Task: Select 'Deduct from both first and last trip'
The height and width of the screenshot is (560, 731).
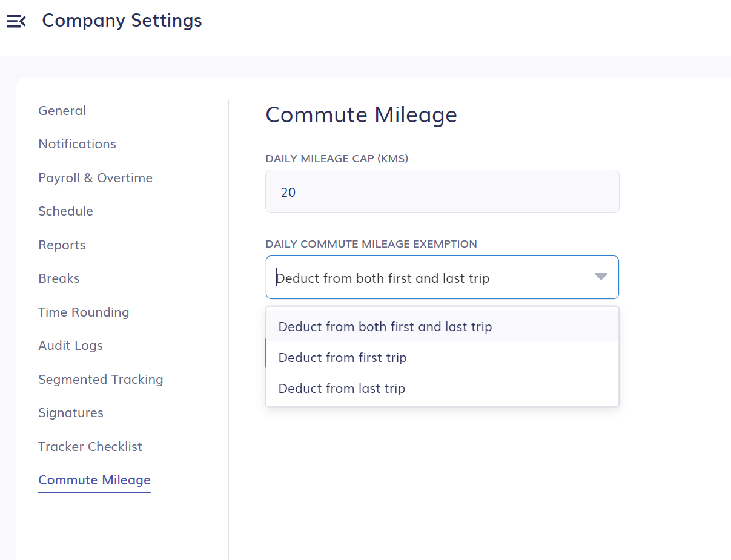Action: click(385, 326)
